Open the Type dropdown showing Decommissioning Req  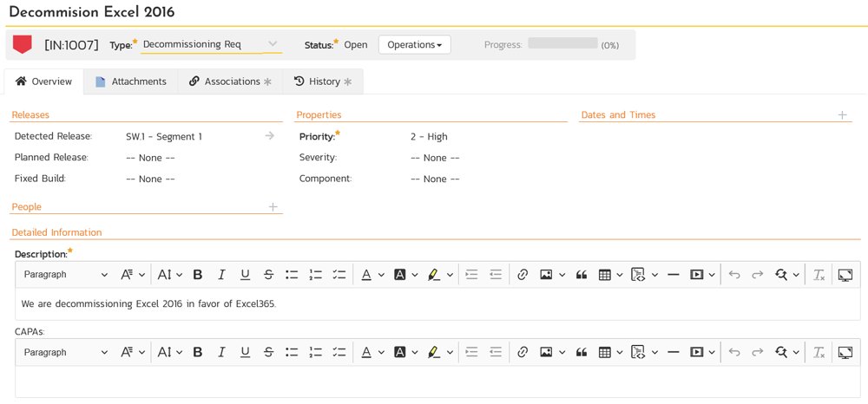point(211,44)
